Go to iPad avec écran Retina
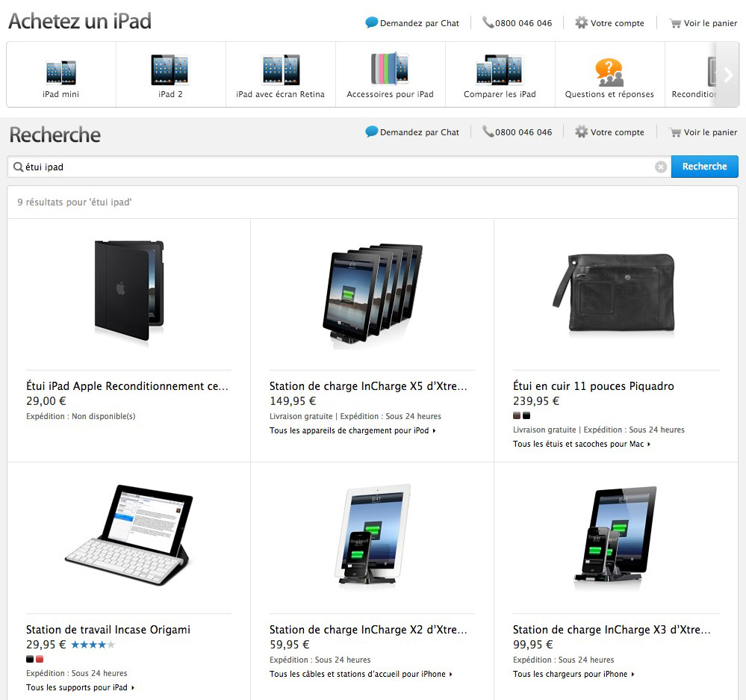The height and width of the screenshot is (700, 746). (281, 74)
